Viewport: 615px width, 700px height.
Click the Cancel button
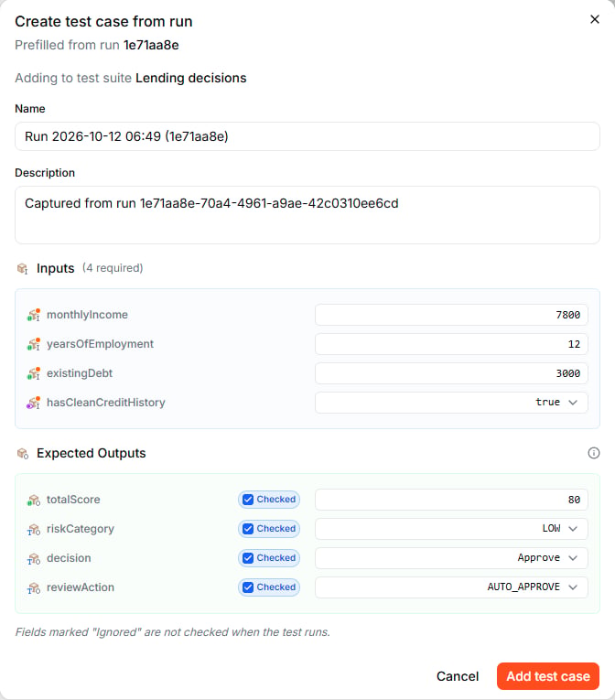(458, 676)
